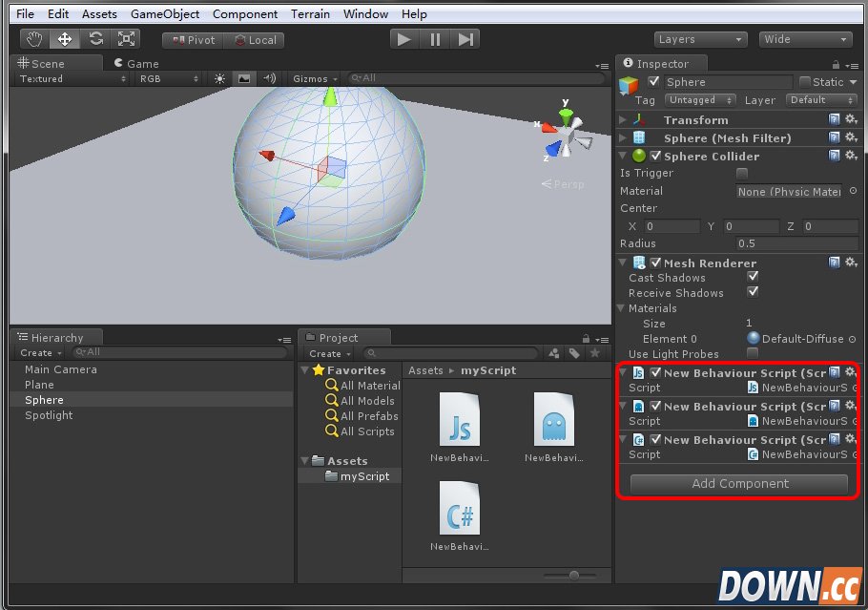Open the Untagged tag dropdown
The height and width of the screenshot is (610, 868).
click(x=700, y=99)
